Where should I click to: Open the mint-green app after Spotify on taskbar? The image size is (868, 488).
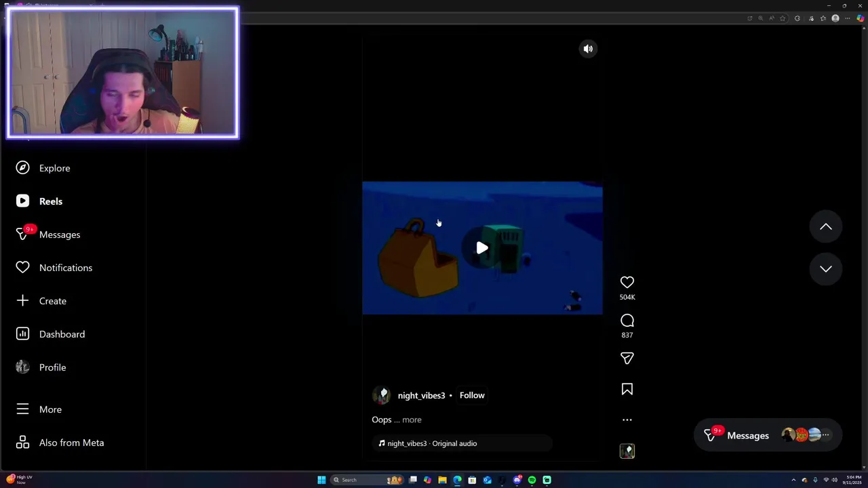coord(547,480)
